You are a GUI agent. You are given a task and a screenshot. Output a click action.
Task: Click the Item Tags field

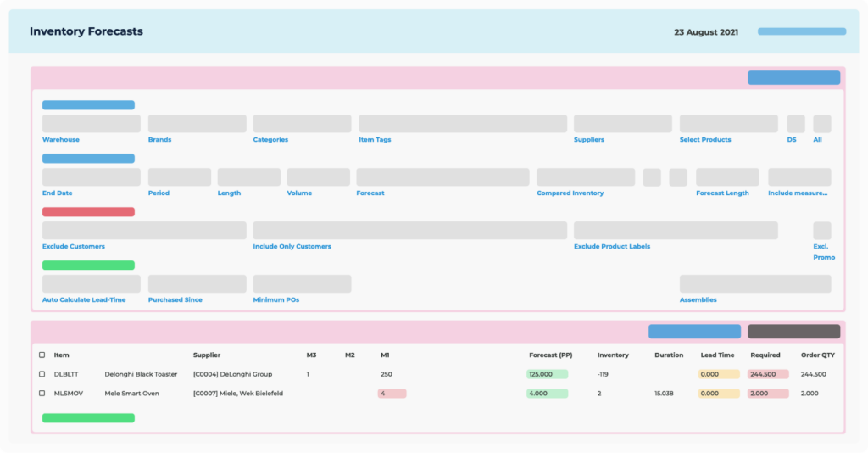click(462, 124)
